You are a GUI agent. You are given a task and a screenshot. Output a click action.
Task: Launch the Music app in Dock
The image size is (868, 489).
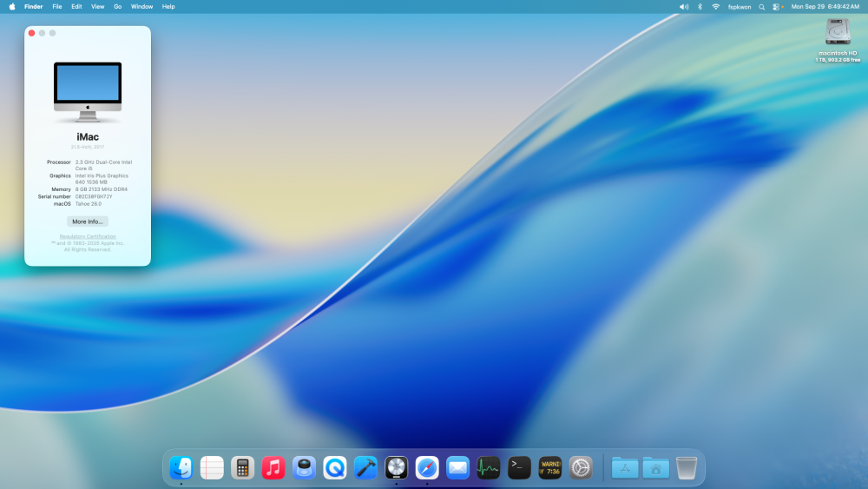tap(273, 467)
